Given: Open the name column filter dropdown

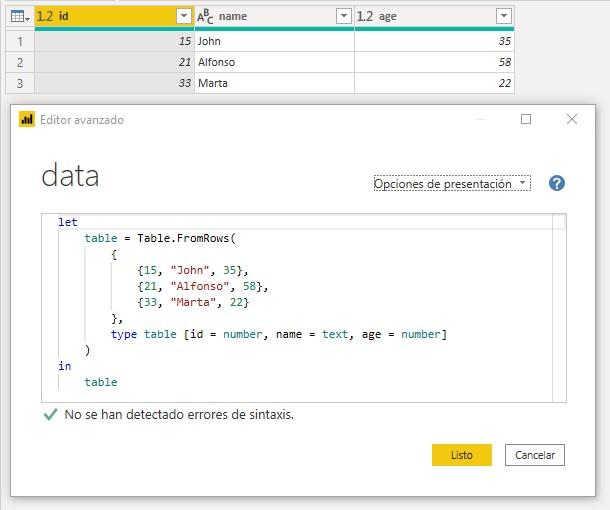Looking at the screenshot, I should 343,16.
